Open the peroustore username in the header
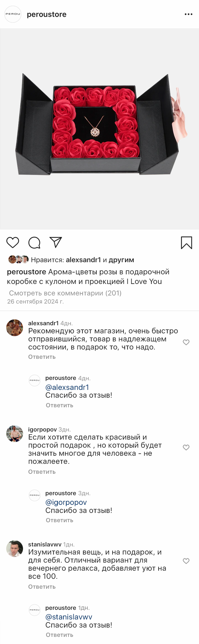 [x=47, y=15]
